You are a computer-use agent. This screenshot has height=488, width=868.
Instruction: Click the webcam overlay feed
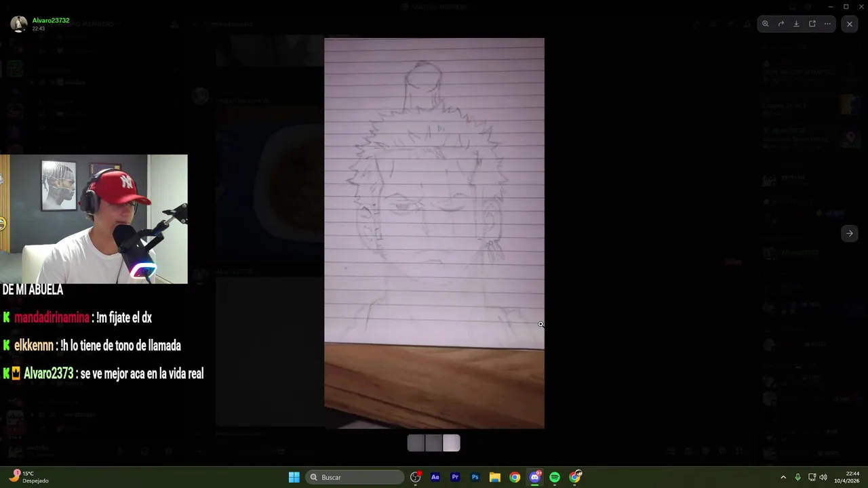[94, 219]
